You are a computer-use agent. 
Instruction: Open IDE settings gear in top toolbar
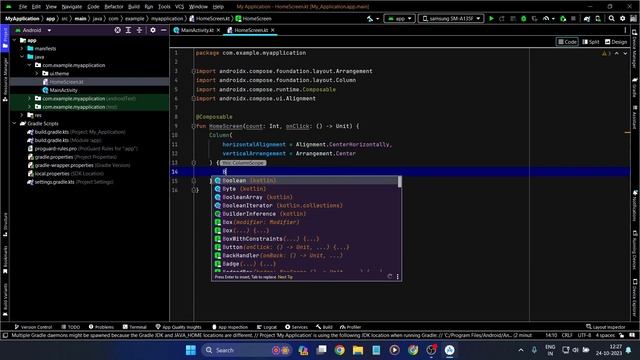click(x=622, y=19)
